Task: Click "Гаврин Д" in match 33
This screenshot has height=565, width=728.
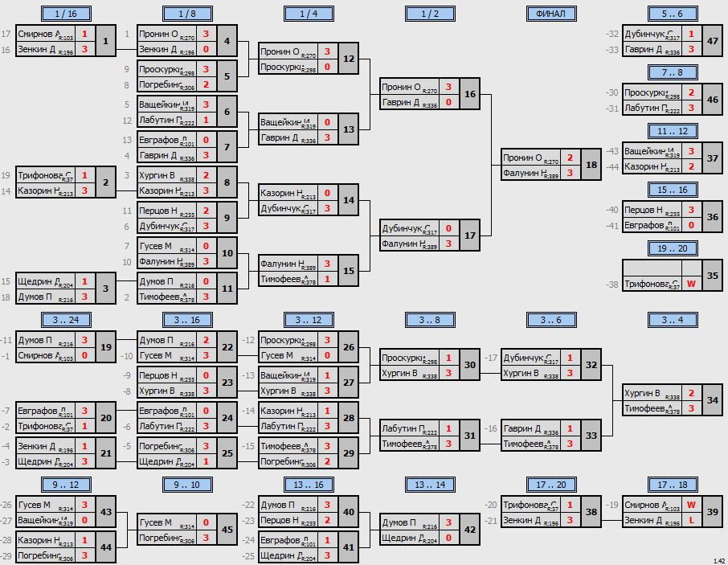Action: [521, 428]
